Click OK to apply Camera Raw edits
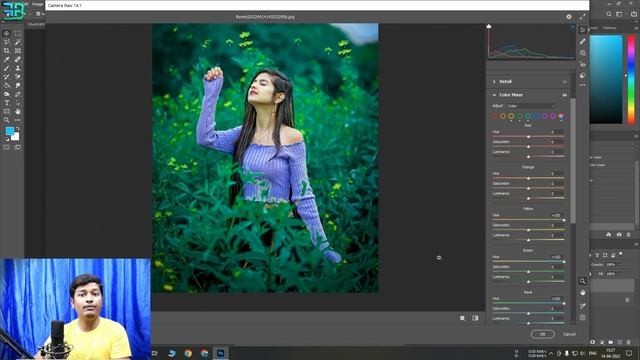This screenshot has height=360, width=640. [542, 334]
